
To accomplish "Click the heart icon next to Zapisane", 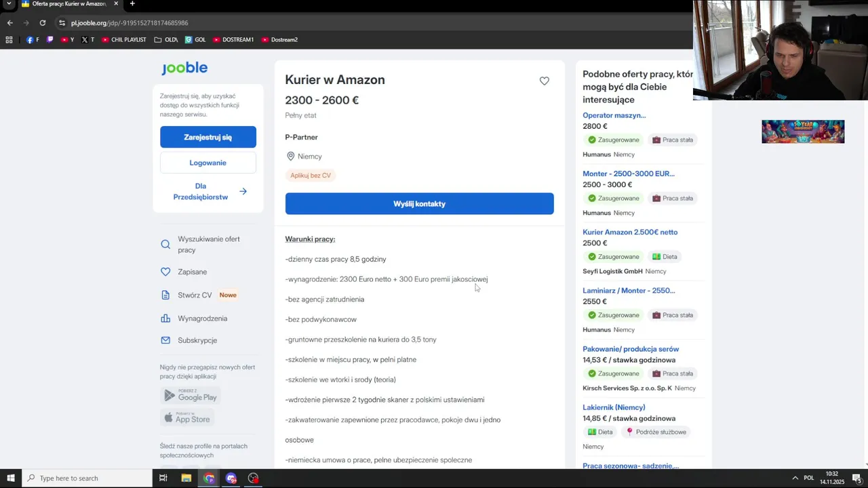I will click(165, 272).
